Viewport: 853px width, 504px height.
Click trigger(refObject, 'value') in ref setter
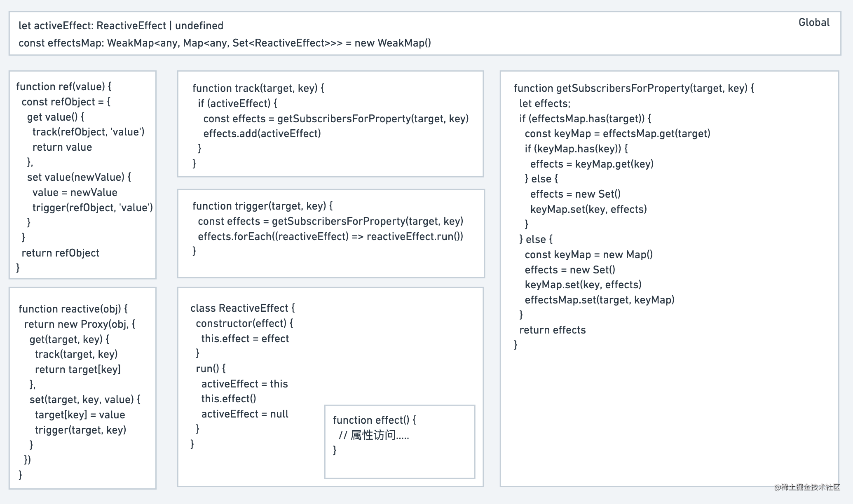pos(92,208)
